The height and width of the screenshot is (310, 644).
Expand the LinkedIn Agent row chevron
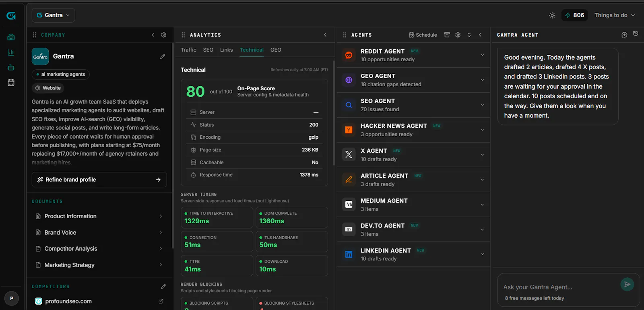(482, 254)
